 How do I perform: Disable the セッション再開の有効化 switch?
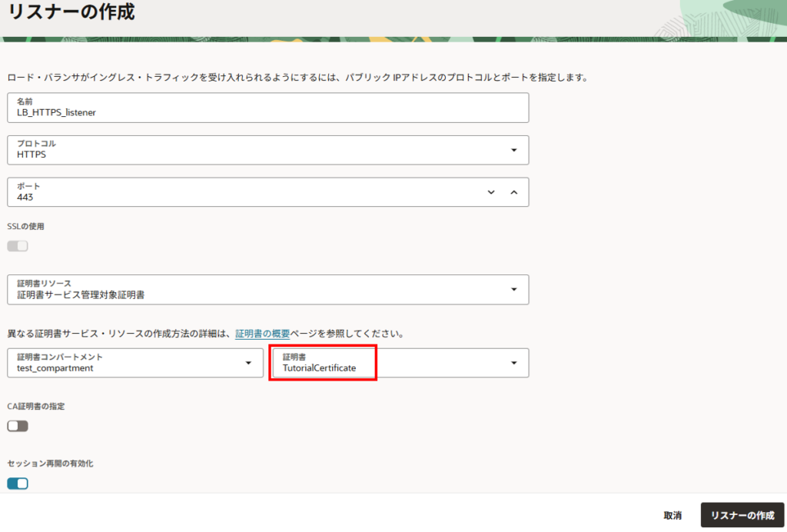[x=18, y=484]
